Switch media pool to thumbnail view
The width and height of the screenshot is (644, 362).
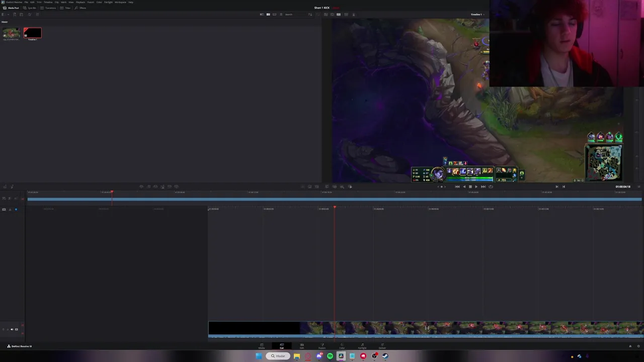tap(268, 14)
